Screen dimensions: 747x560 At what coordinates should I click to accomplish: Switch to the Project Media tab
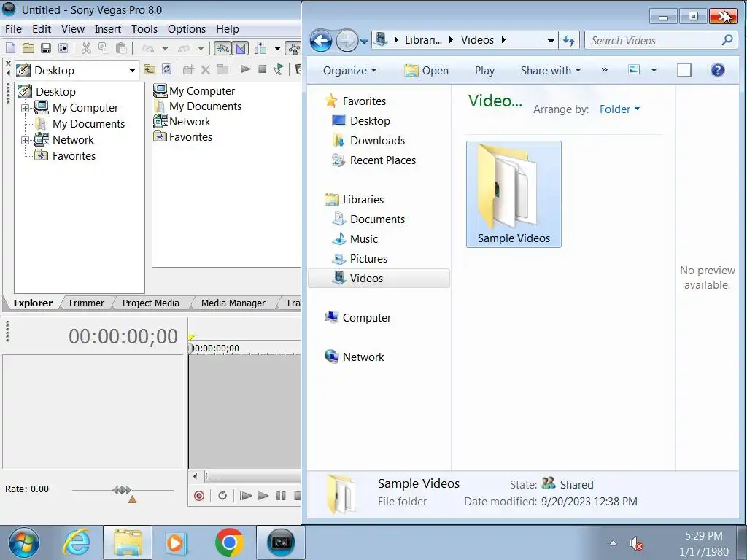click(150, 303)
